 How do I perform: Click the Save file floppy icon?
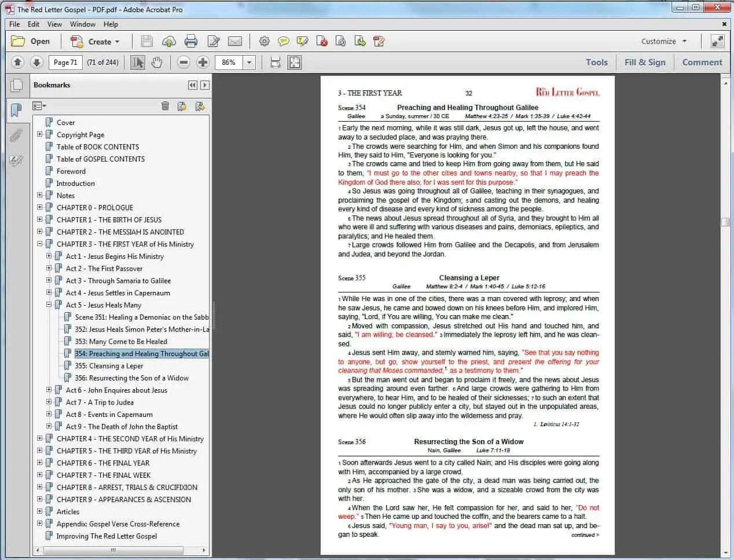[147, 41]
